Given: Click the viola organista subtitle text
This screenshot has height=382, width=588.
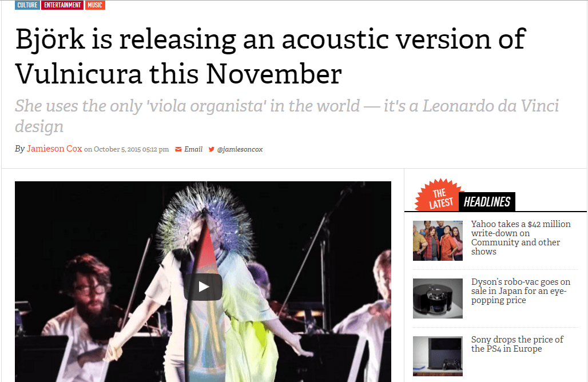Looking at the screenshot, I should 287,116.
